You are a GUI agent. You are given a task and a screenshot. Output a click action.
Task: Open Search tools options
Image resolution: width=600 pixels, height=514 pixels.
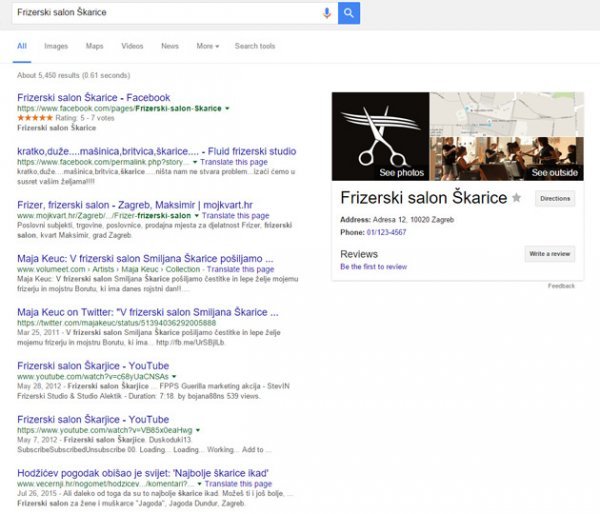255,46
